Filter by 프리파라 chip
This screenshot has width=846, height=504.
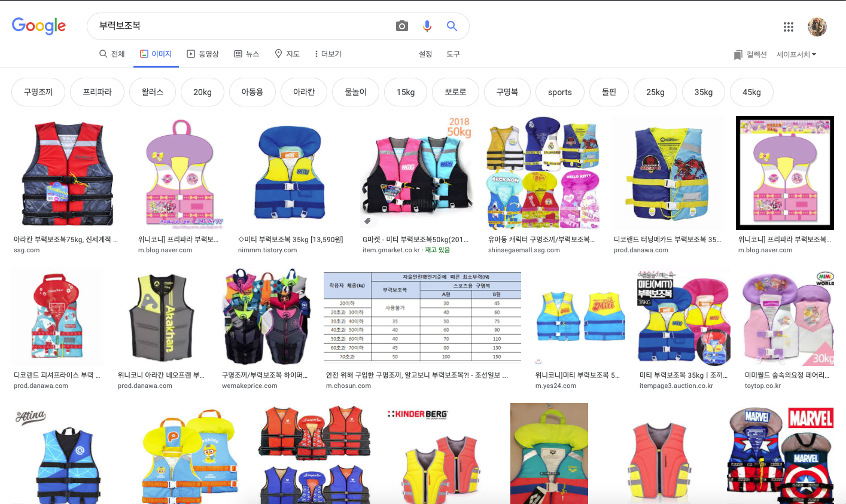tap(98, 92)
